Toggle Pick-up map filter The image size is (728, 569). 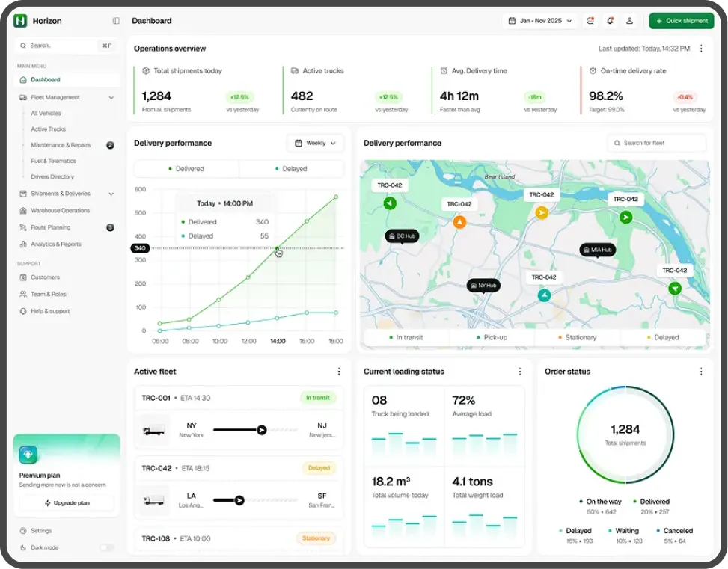pyautogui.click(x=492, y=337)
